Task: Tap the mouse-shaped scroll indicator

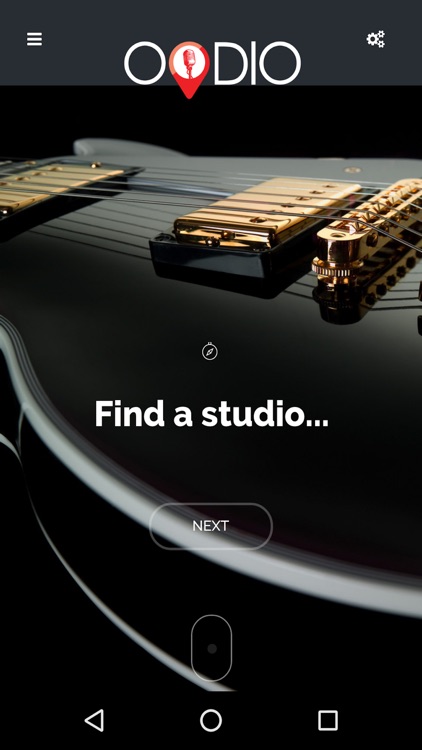Action: pyautogui.click(x=211, y=648)
